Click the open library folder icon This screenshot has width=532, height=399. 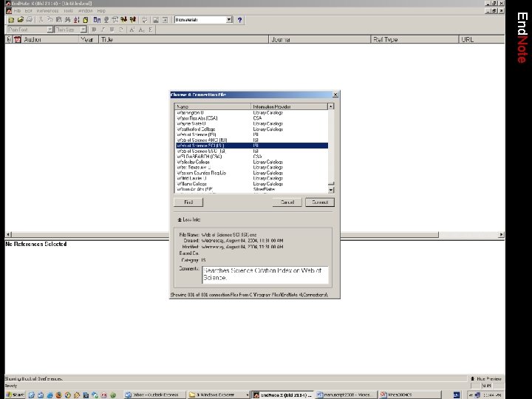tap(20, 20)
